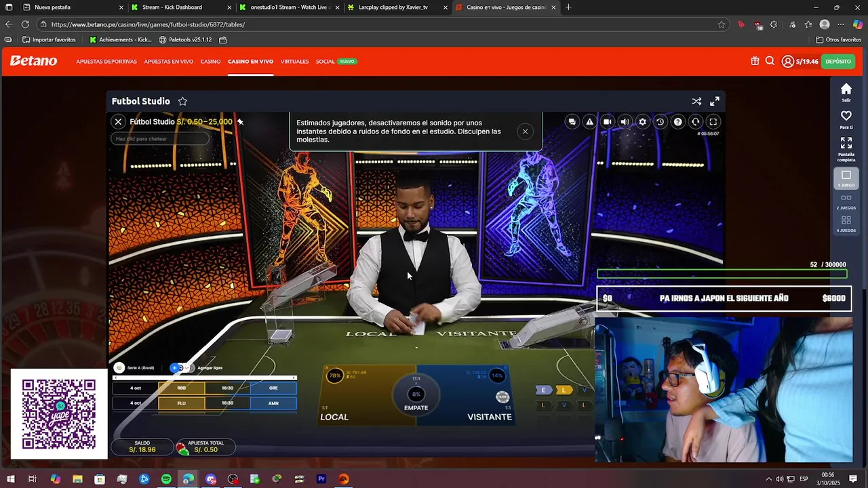868x488 pixels.
Task: Bet on the VISITANTE spot
Action: click(x=475, y=395)
